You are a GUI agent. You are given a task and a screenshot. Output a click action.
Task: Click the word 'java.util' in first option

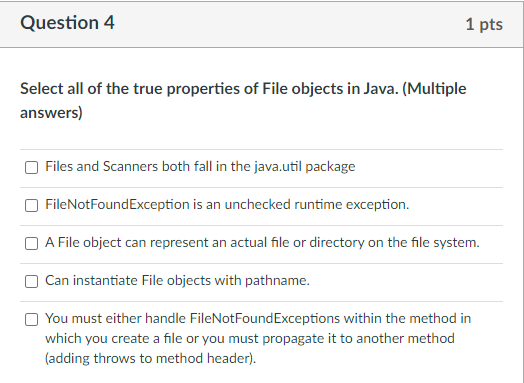click(278, 166)
